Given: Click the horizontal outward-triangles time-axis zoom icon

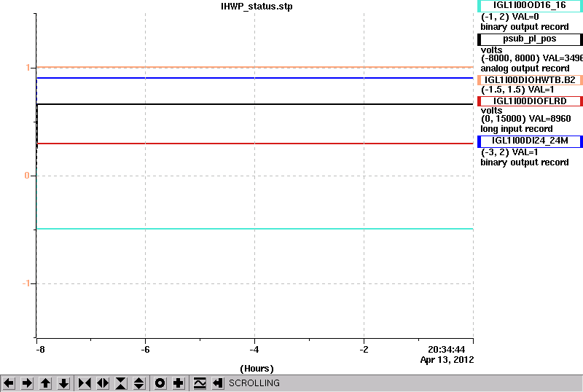Looking at the screenshot, I should coord(103,383).
